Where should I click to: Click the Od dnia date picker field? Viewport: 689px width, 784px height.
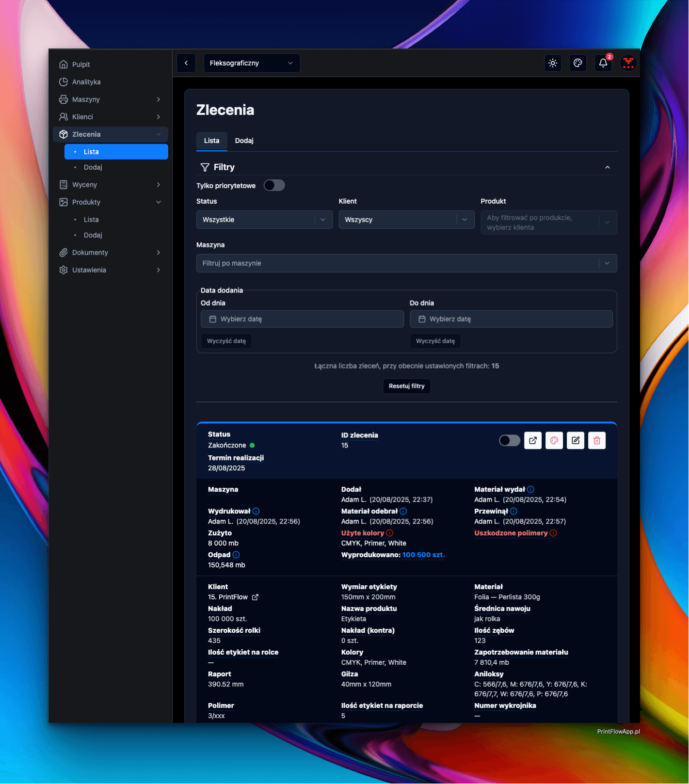[x=302, y=319]
